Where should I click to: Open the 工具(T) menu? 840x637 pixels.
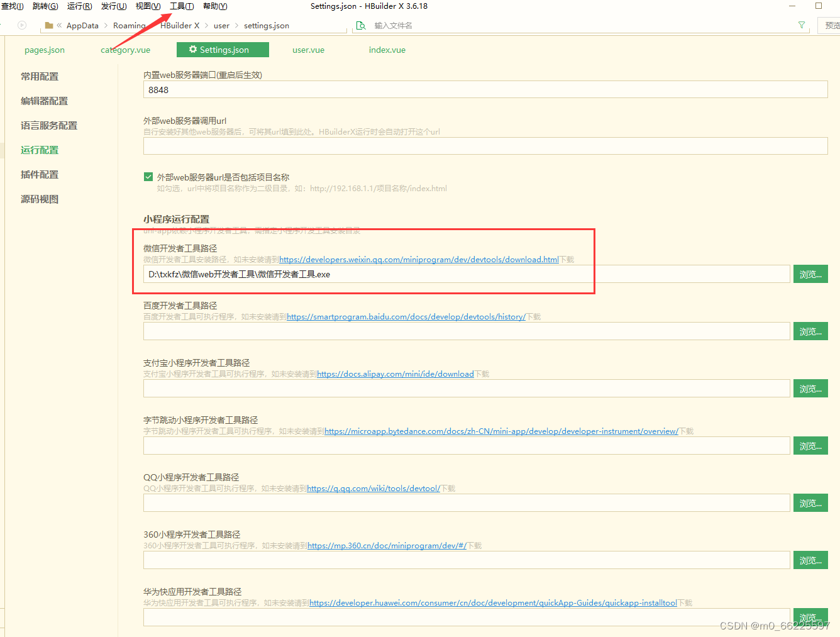(180, 6)
